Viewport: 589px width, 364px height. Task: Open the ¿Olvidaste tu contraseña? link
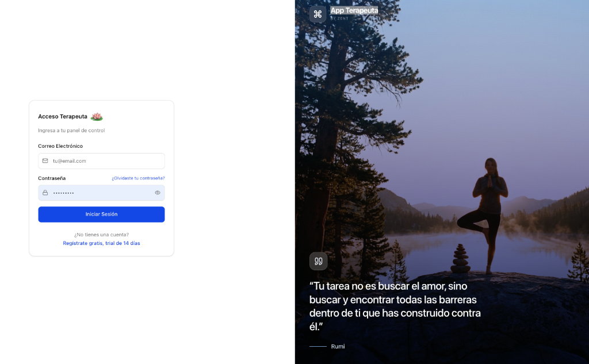tap(138, 178)
